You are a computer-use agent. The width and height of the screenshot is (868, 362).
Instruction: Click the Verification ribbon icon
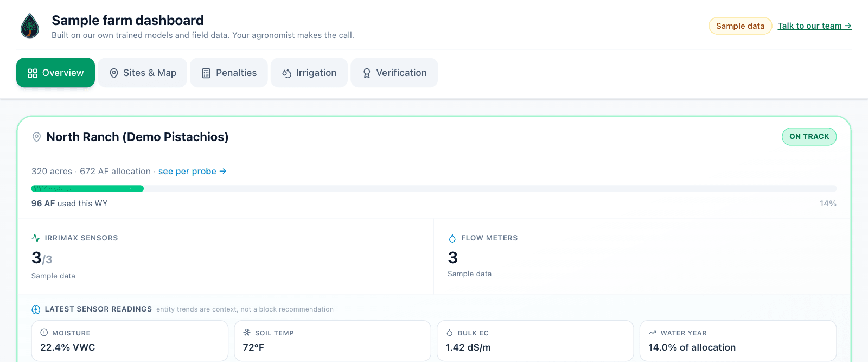tap(367, 73)
